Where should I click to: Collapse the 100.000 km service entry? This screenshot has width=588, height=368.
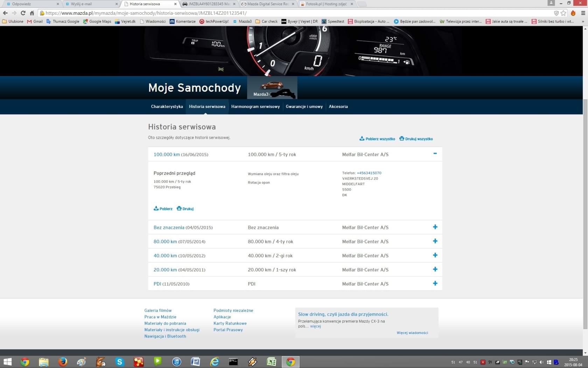[435, 154]
